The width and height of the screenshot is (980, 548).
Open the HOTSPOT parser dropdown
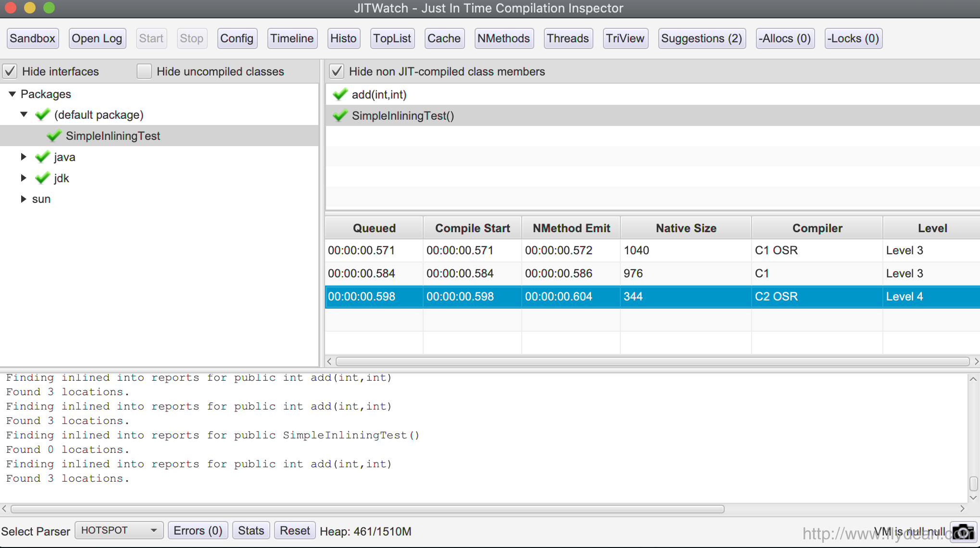(x=119, y=530)
